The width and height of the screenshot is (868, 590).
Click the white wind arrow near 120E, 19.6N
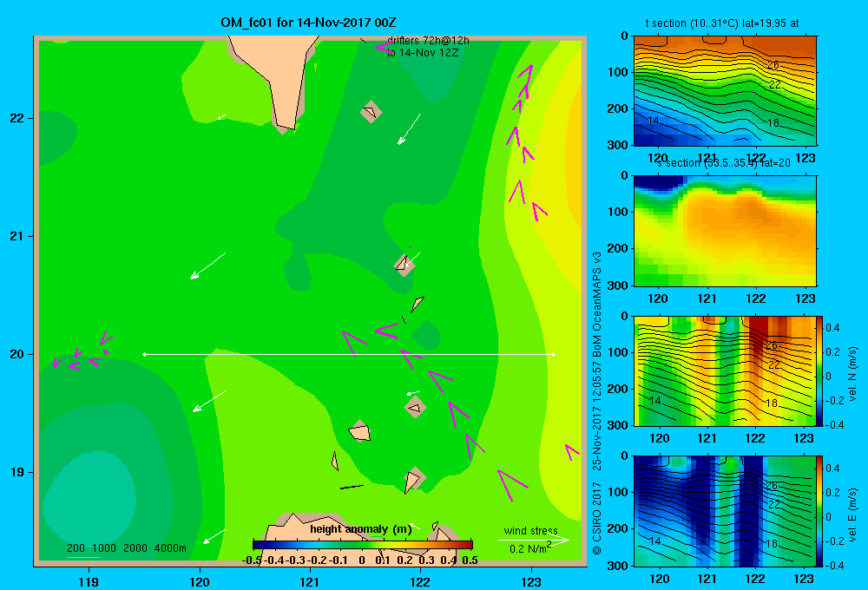click(209, 401)
